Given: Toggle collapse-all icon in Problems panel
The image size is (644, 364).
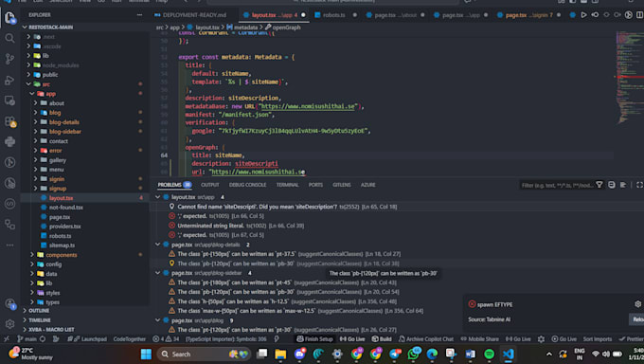Looking at the screenshot, I should pos(612,185).
